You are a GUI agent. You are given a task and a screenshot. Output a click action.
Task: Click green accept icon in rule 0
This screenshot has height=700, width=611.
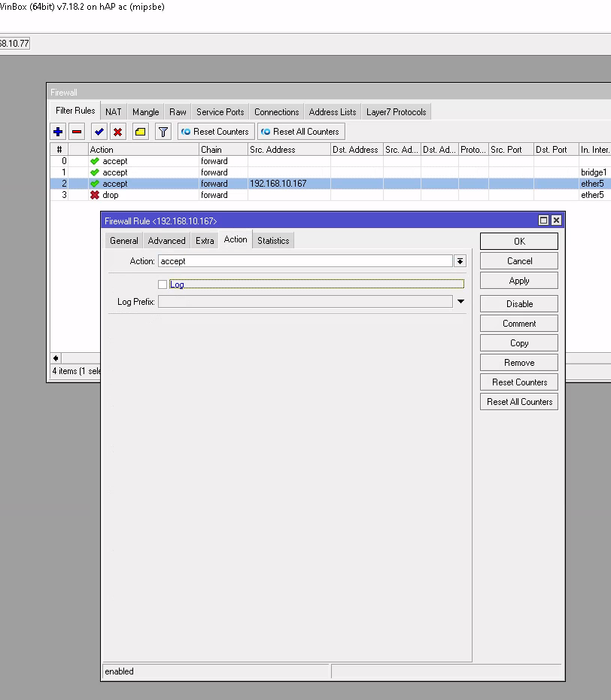(x=95, y=161)
